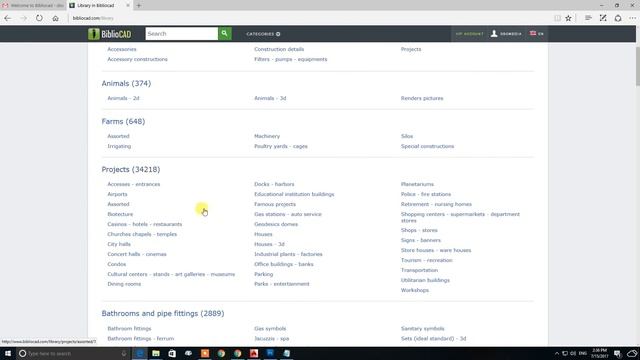Open Churches chapels - temples link

pos(142,234)
